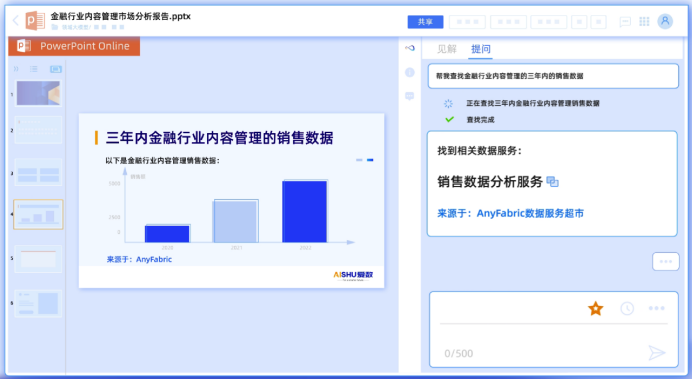Open the history clock icon

[x=627, y=308]
